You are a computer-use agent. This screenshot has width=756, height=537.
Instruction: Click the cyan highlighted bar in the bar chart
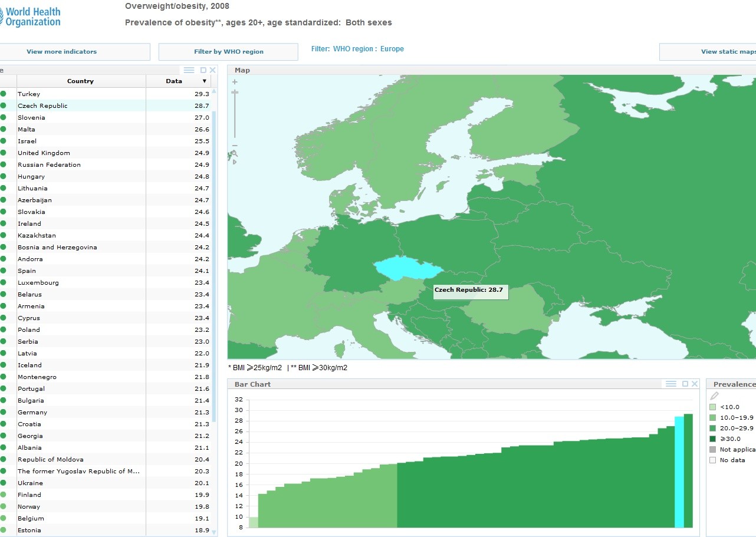(679, 472)
